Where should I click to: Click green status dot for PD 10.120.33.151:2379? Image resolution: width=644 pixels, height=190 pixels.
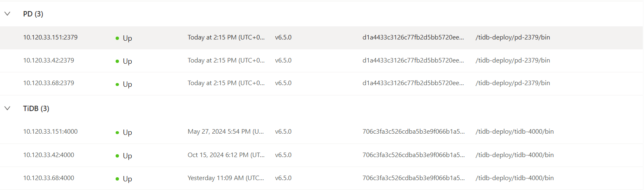117,38
